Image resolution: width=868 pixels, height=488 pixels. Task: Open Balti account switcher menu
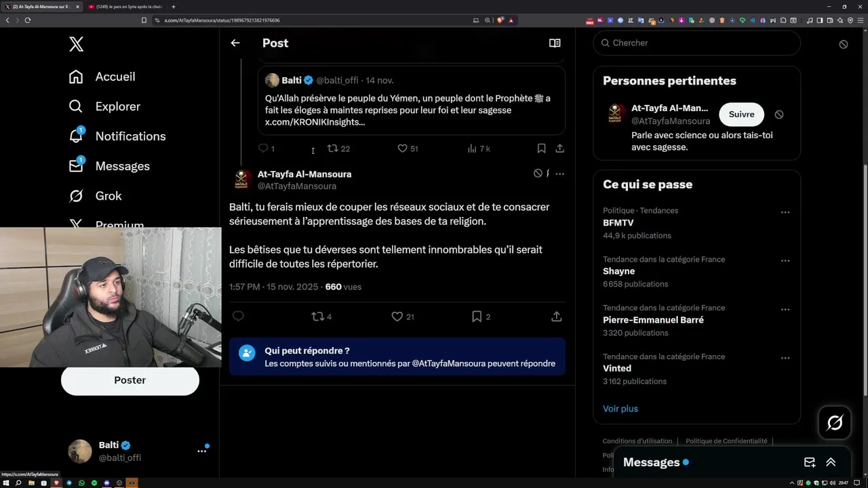click(202, 451)
